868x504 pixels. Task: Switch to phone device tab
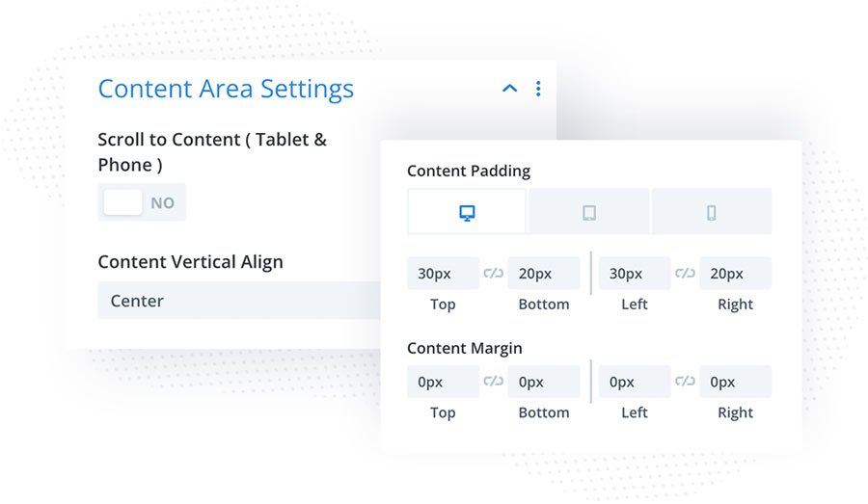[712, 212]
